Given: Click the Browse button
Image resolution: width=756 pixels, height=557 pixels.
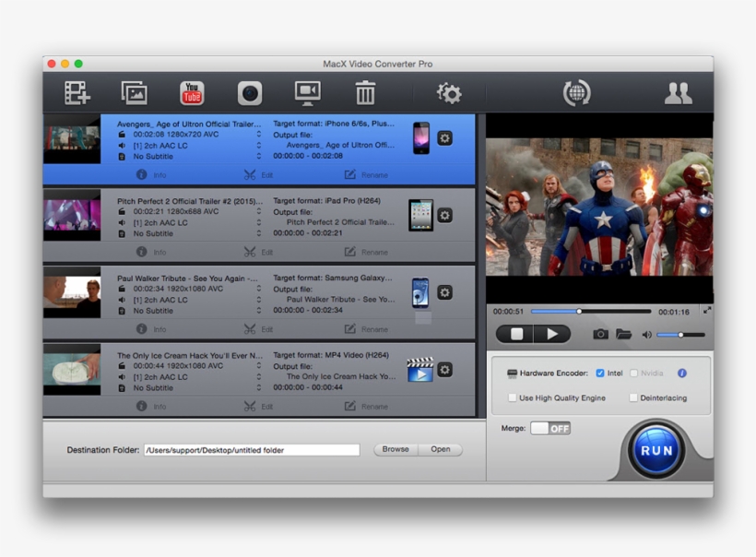Looking at the screenshot, I should (396, 450).
